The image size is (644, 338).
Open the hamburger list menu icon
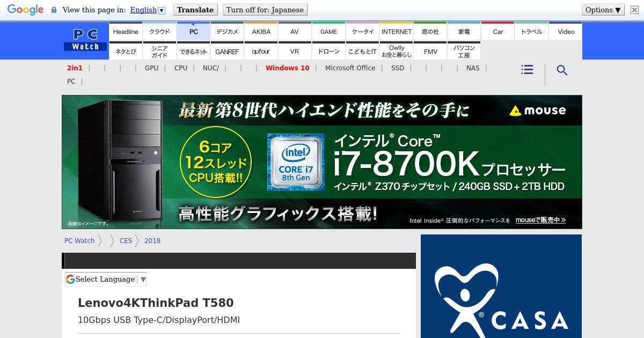(527, 70)
